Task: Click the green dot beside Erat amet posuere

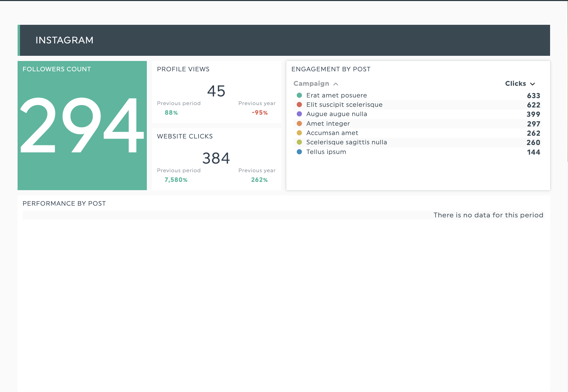Action: [x=299, y=95]
